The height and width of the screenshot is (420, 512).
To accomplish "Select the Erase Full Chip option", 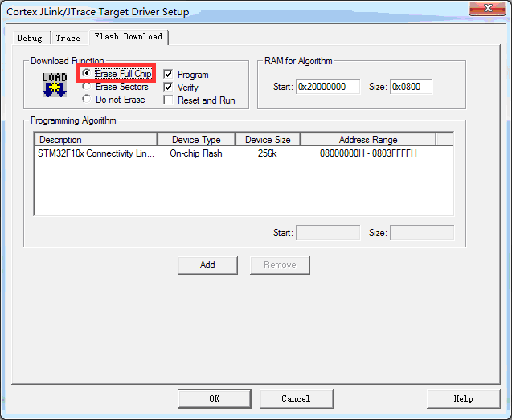I will point(117,73).
